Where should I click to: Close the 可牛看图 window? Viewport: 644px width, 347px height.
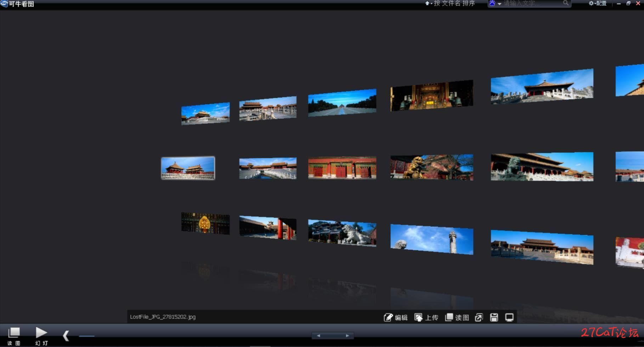[x=638, y=4]
